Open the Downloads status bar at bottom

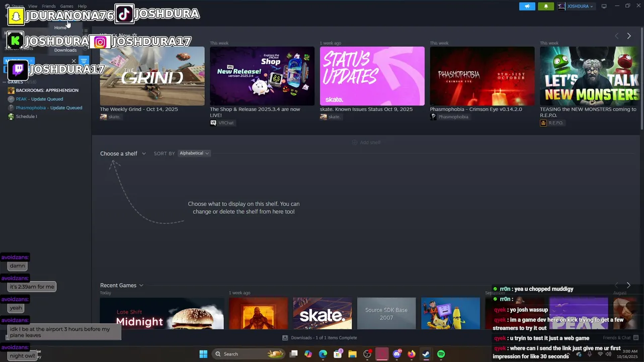(319, 338)
